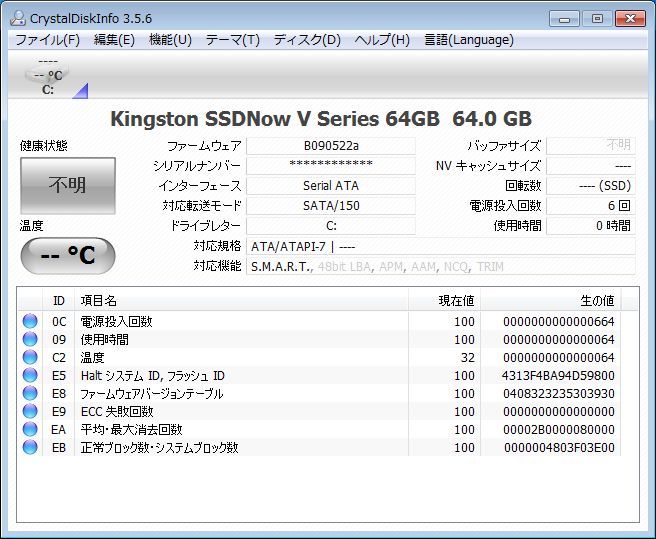Viewport: 656px width, 539px height.
Task: Click raw value 4313F4BA94D59800
Action: click(x=558, y=375)
